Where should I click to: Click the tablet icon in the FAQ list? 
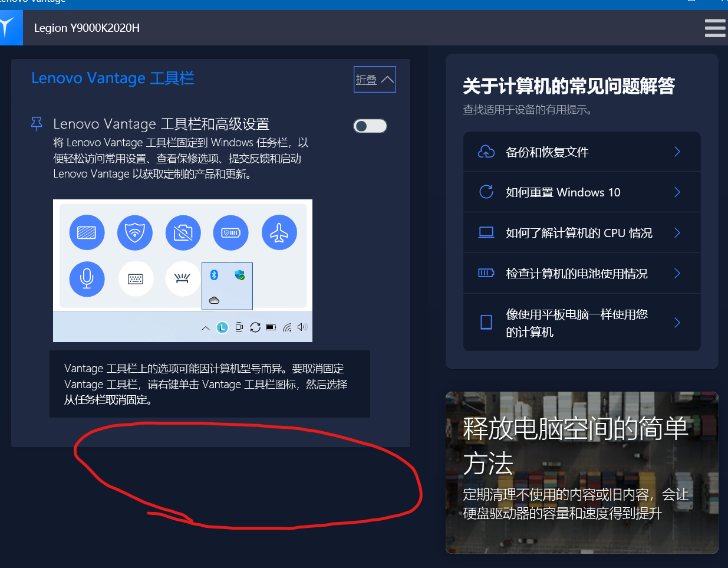pos(486,322)
